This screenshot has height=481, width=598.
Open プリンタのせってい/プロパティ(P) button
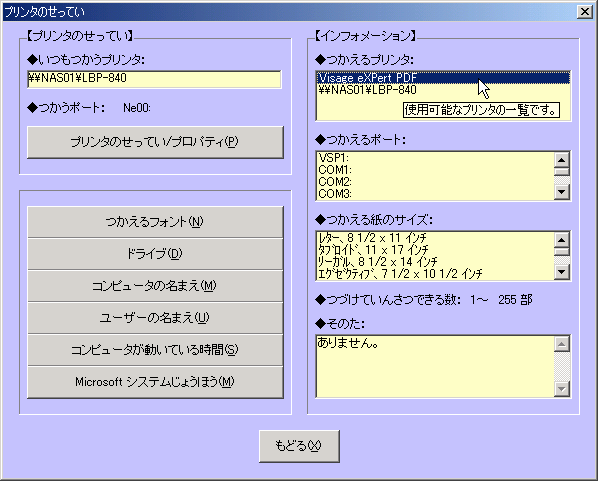(155, 142)
